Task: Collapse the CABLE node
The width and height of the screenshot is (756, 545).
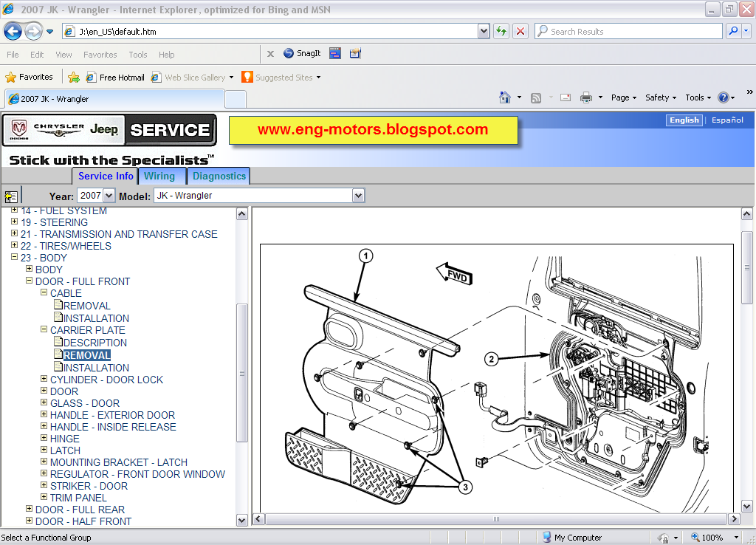Action: pos(44,292)
